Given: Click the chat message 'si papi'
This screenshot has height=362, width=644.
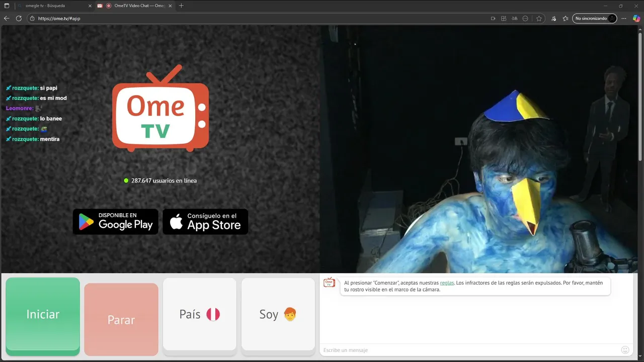Looking at the screenshot, I should [x=49, y=88].
